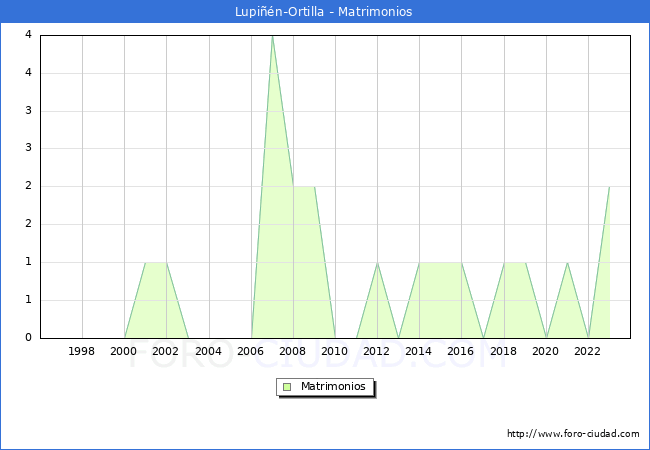Click the 2008 x-axis label
650x450 pixels.
292,351
